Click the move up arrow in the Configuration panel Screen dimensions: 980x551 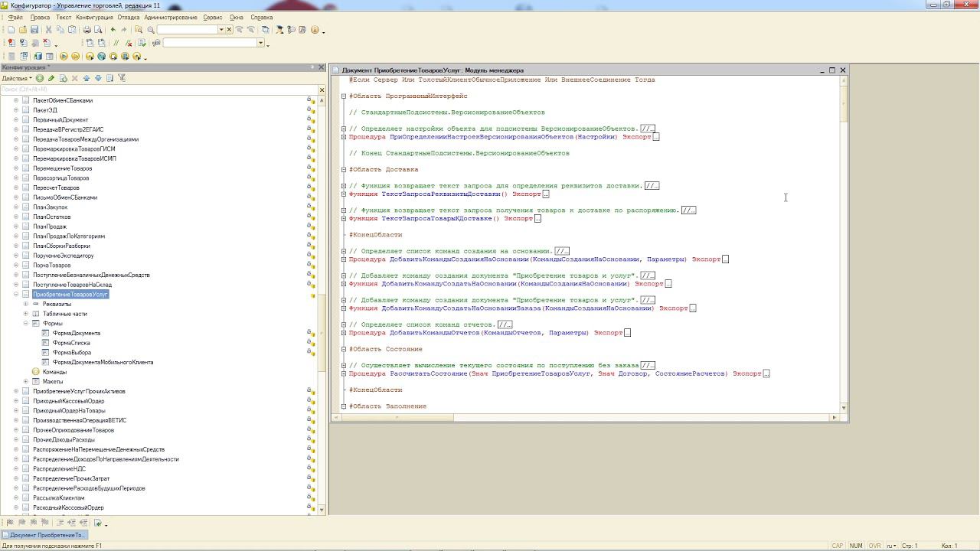pyautogui.click(x=87, y=78)
